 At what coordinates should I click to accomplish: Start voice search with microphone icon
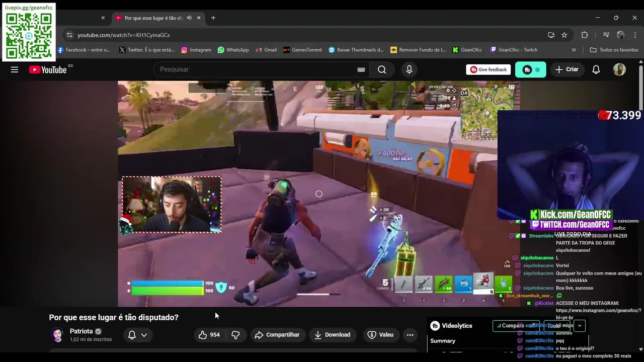coord(409,69)
